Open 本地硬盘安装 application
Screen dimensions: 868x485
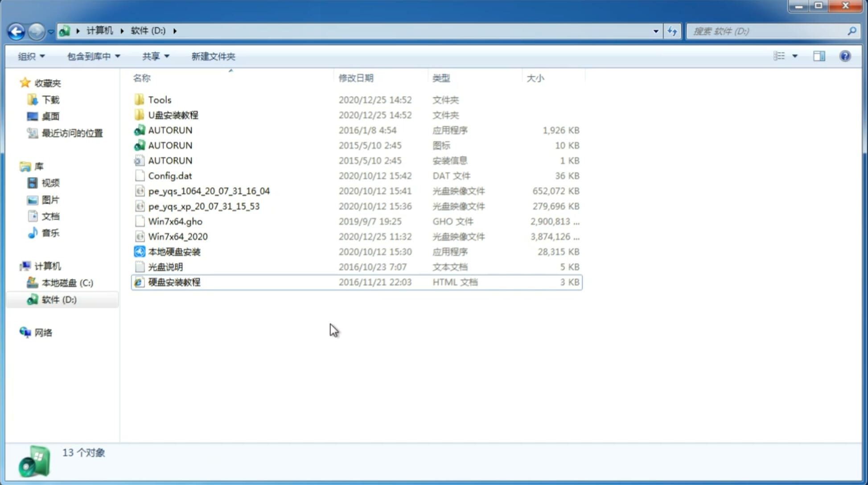click(174, 251)
